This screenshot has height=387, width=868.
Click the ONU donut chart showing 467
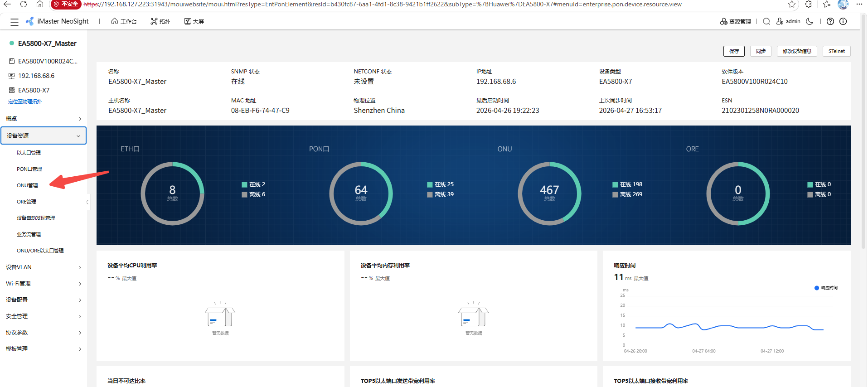tap(549, 193)
